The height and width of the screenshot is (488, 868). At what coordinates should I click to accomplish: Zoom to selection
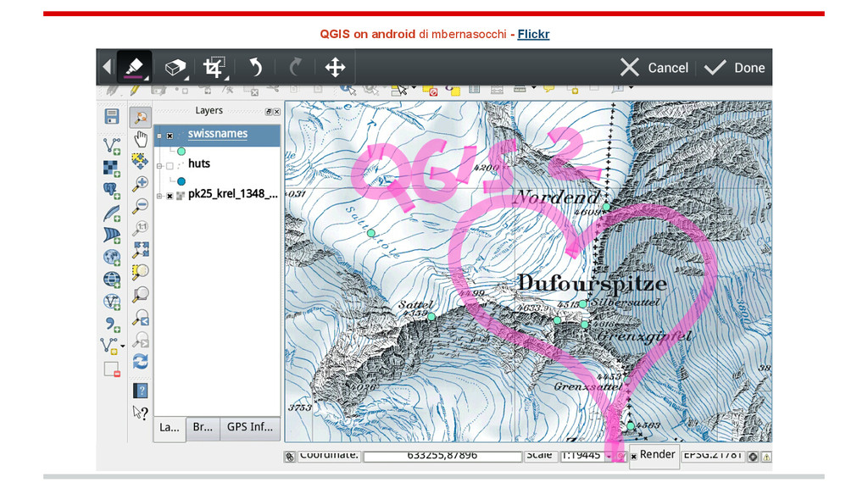141,272
